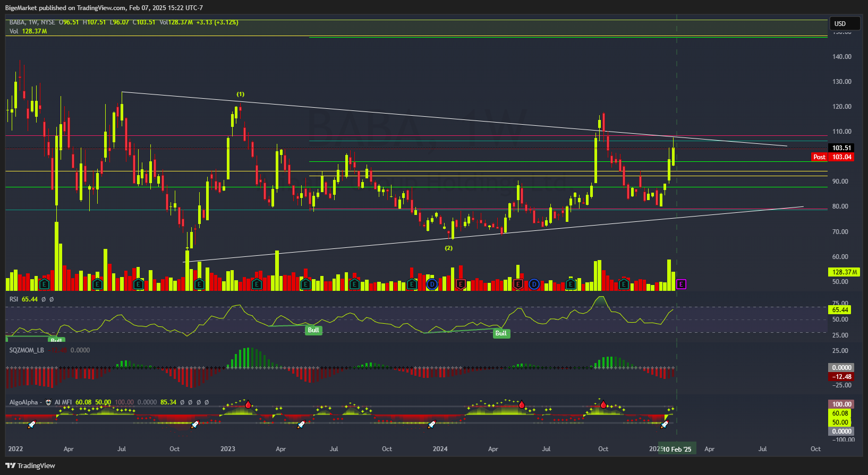This screenshot has height=475, width=868.
Task: Click the blood drop icon near October 2024
Action: [603, 404]
